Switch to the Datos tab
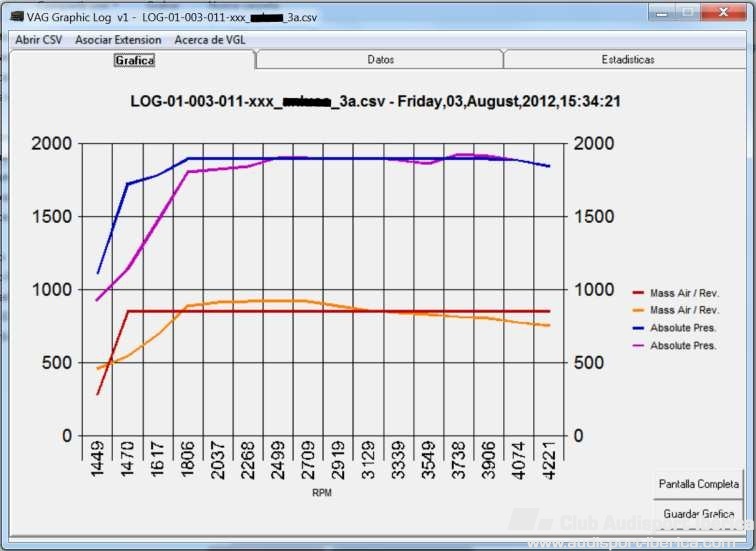 (380, 60)
